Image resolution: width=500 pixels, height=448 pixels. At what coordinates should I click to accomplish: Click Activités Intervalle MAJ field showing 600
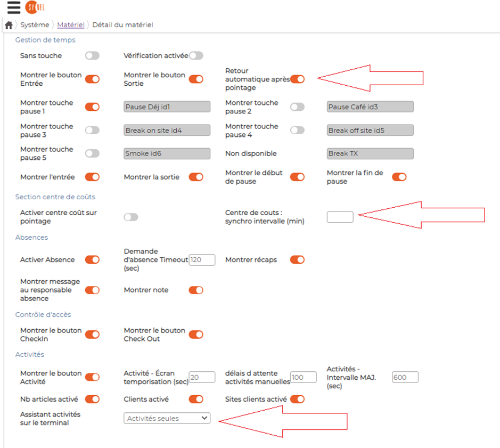tap(405, 377)
